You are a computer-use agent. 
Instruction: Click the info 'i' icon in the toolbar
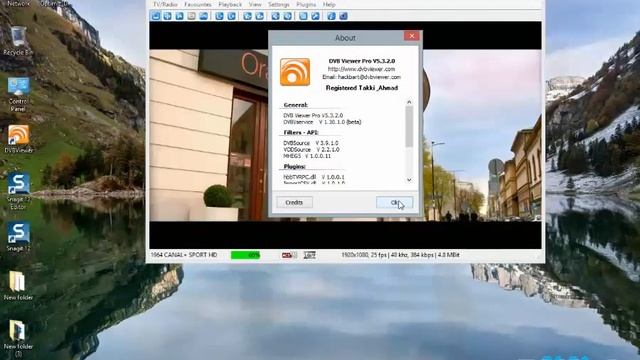331,16
